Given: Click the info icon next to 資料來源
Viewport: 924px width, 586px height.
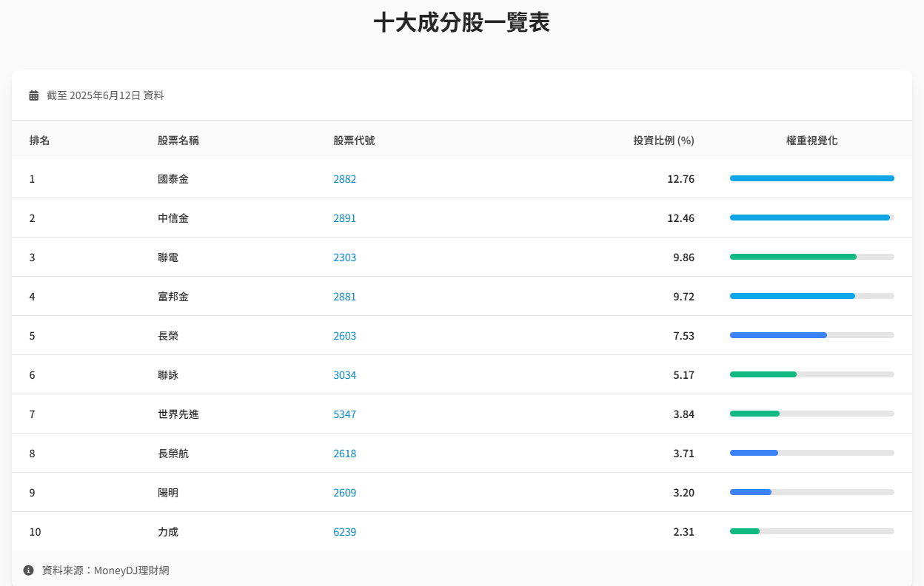Looking at the screenshot, I should coord(27,570).
